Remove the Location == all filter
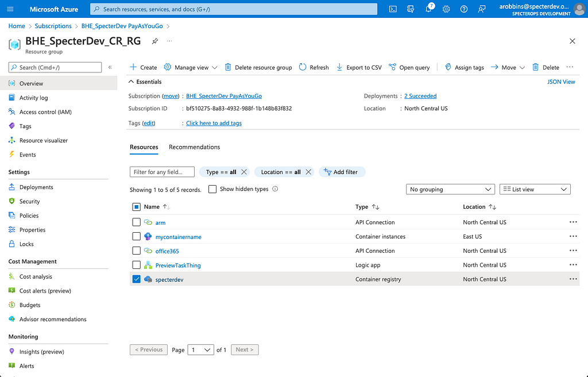 [x=308, y=172]
